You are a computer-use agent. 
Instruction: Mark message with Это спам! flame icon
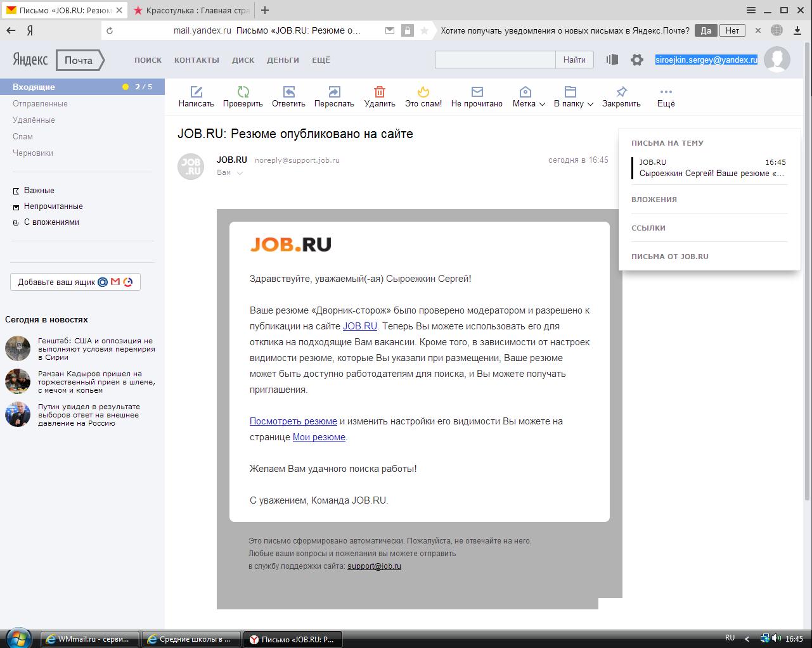pyautogui.click(x=423, y=92)
